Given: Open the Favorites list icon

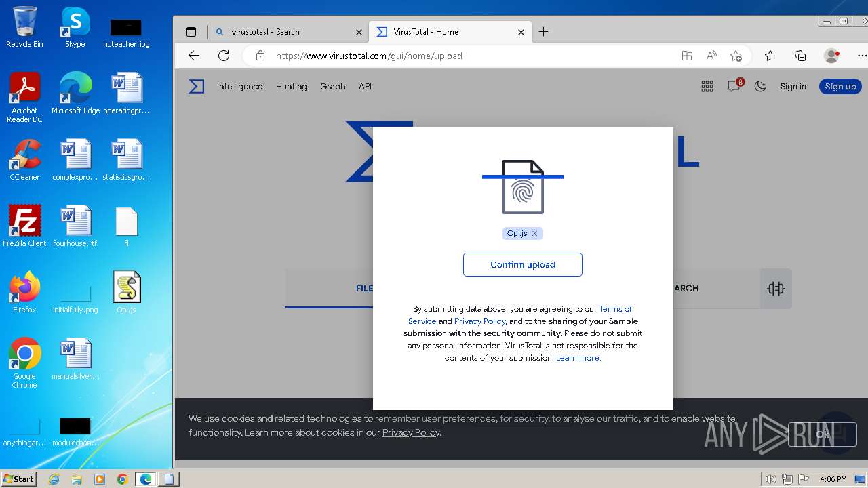Looking at the screenshot, I should click(770, 56).
